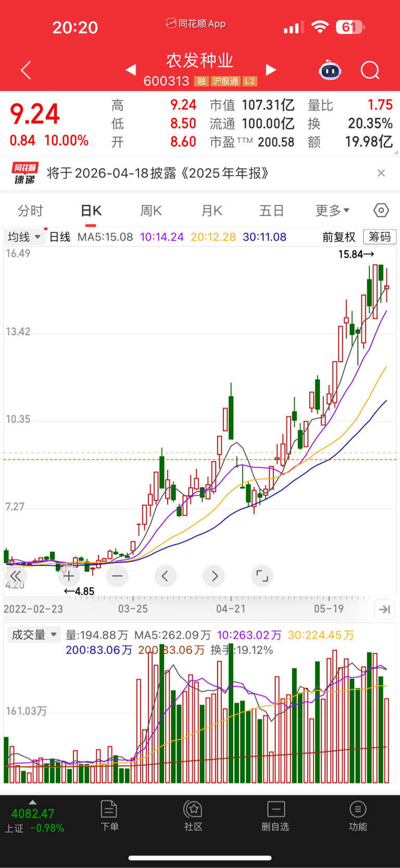Jump to earliest data with double-left arrows

tap(16, 576)
